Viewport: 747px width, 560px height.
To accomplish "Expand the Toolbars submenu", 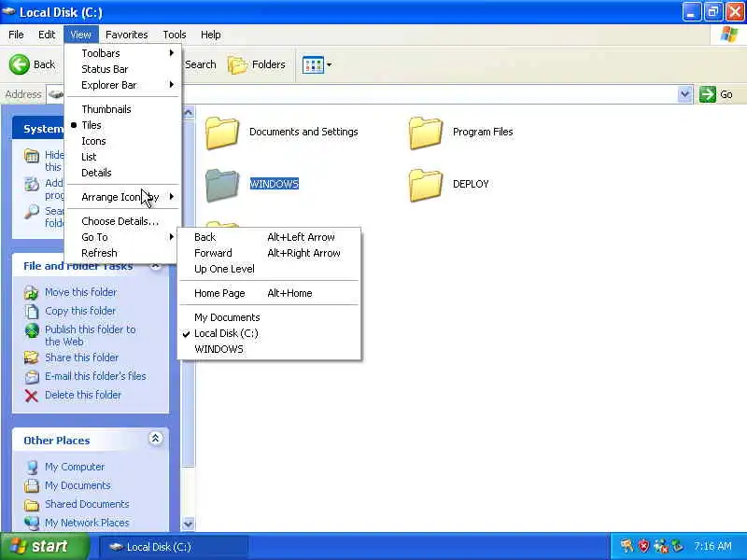I will coord(123,53).
